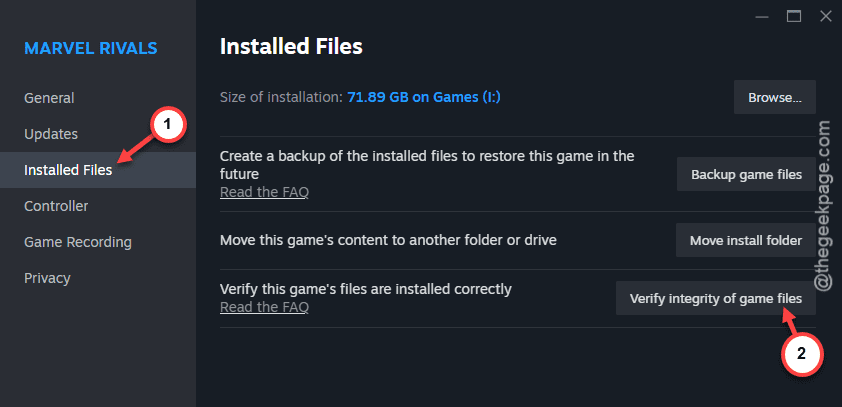The image size is (842, 407).
Task: Click the MARVEL RIVALS title heading
Action: point(91,48)
